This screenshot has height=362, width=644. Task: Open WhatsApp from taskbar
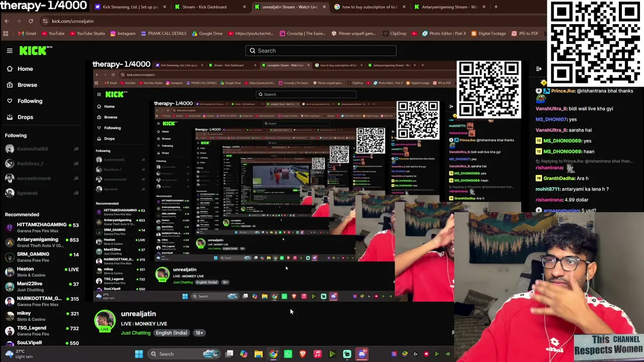coord(288,354)
